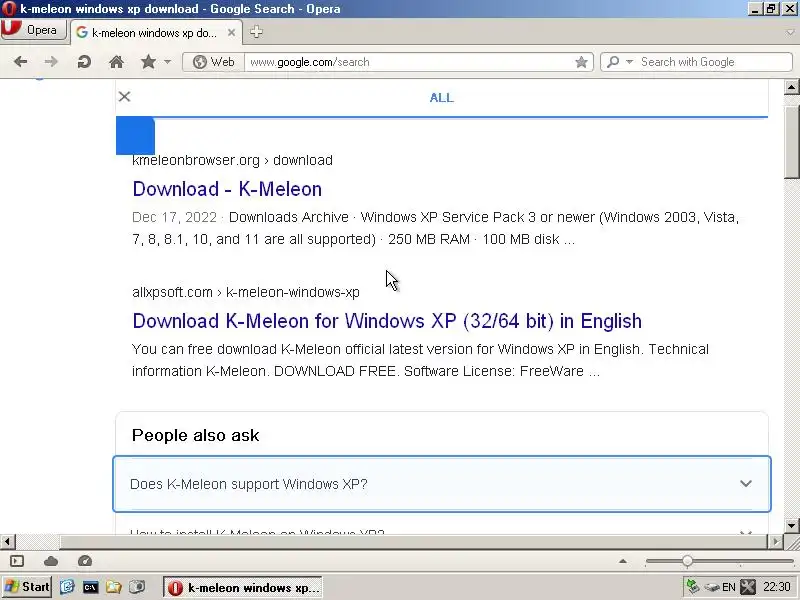Click the Forward navigation arrow
The image size is (800, 600).
pos(51,62)
